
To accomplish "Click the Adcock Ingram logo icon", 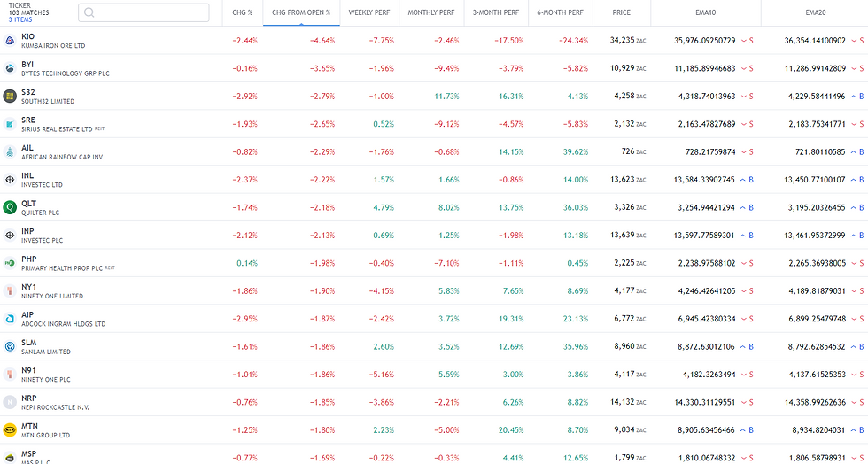I will click(10, 319).
